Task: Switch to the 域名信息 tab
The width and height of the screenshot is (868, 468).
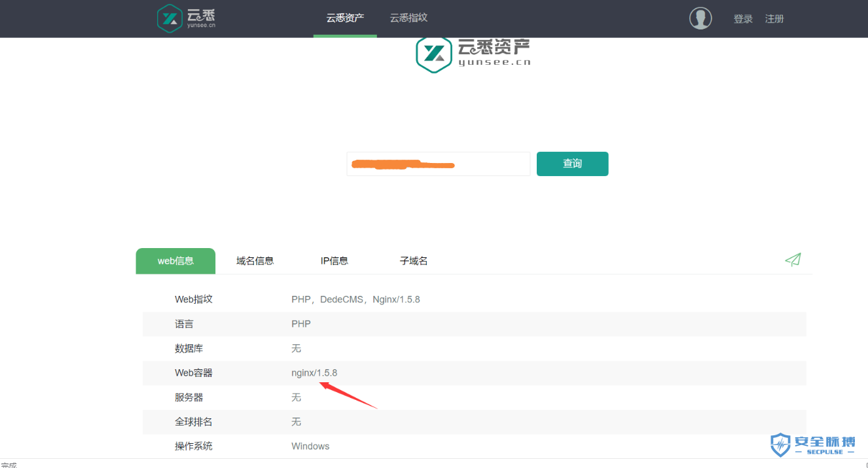Action: [255, 261]
